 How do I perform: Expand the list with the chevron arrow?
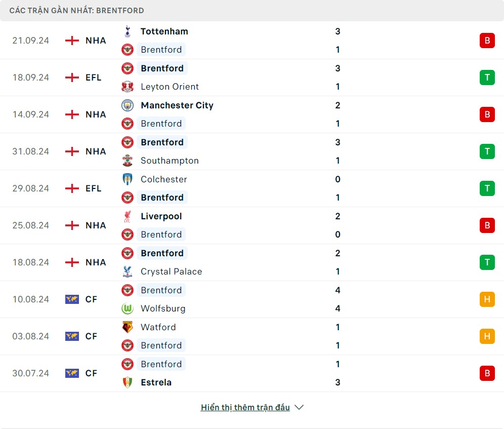299,407
